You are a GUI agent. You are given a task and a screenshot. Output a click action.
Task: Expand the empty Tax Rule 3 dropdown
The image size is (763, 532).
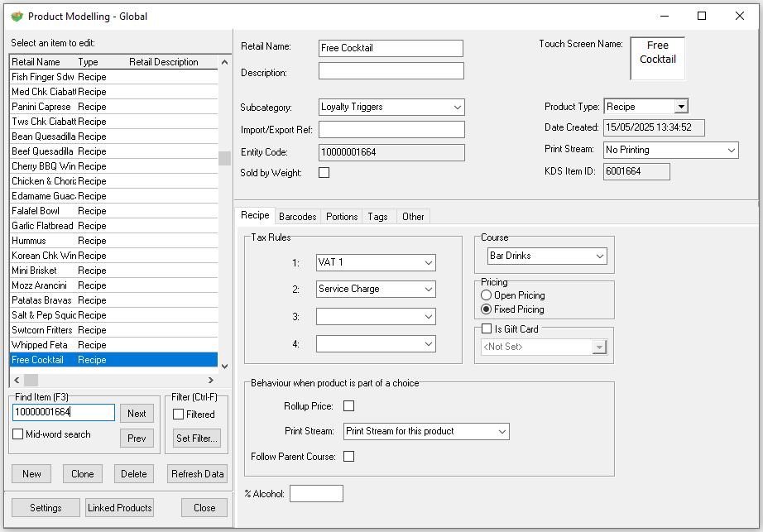(376, 317)
